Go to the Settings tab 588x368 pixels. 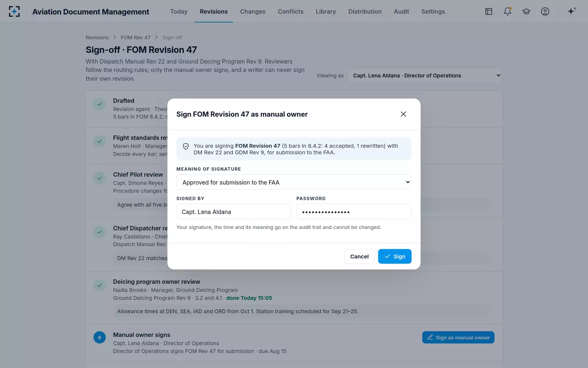pyautogui.click(x=433, y=11)
